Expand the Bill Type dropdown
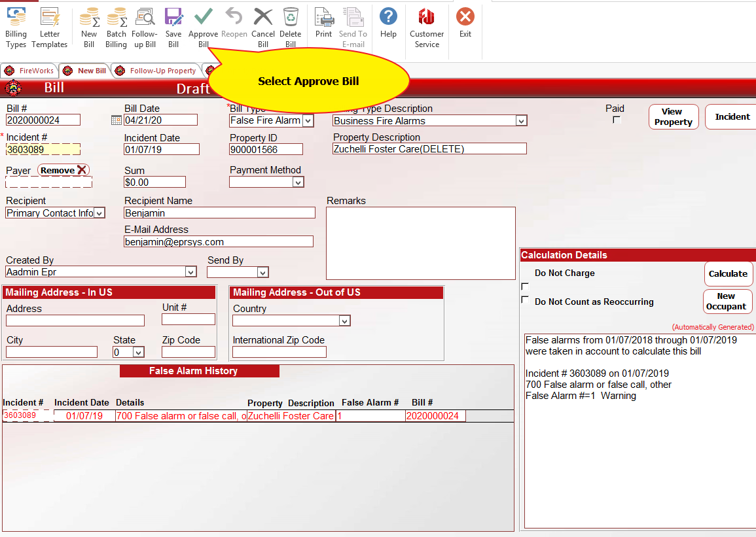The width and height of the screenshot is (756, 537). pos(308,120)
